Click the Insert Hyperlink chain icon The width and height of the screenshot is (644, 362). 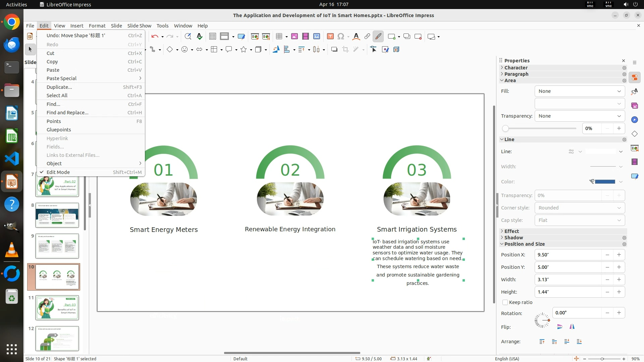[x=367, y=37]
